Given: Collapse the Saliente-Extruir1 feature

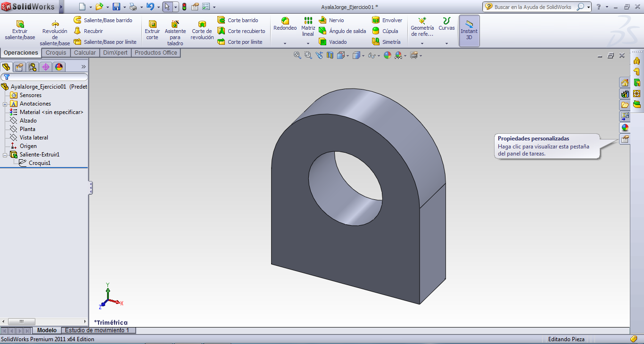Looking at the screenshot, I should (x=4, y=154).
